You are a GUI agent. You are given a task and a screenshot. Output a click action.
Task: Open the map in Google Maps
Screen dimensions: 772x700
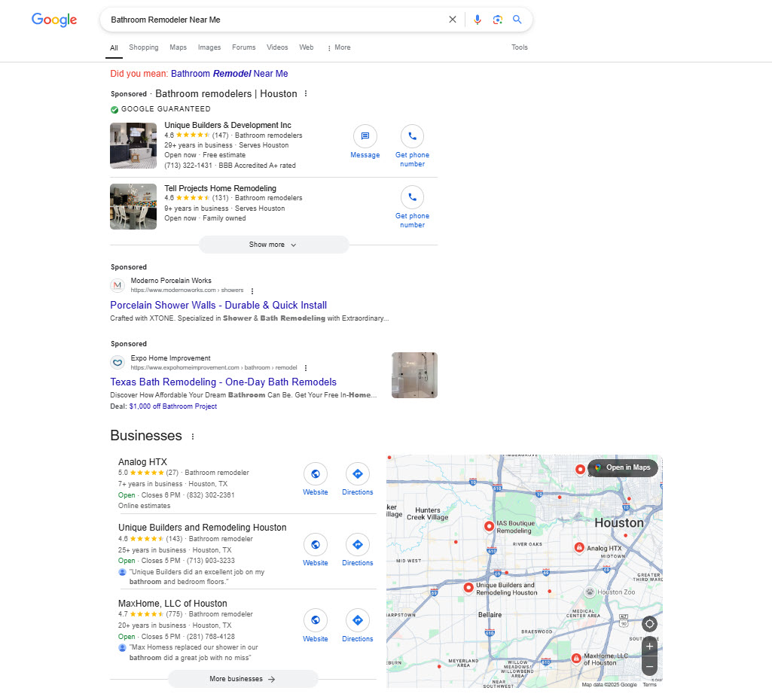coord(623,467)
